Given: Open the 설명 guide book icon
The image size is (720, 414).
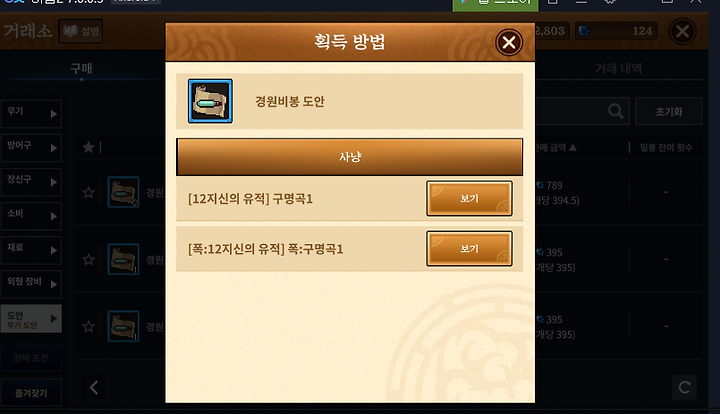Looking at the screenshot, I should point(80,31).
